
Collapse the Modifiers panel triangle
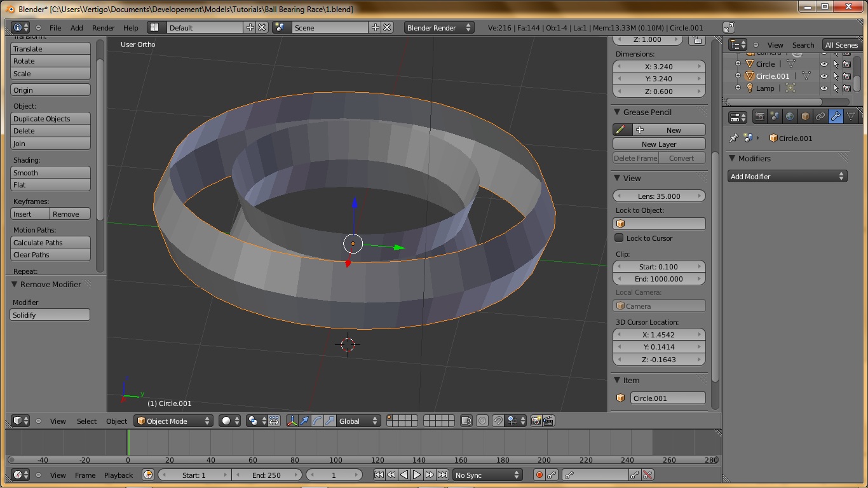click(x=732, y=158)
